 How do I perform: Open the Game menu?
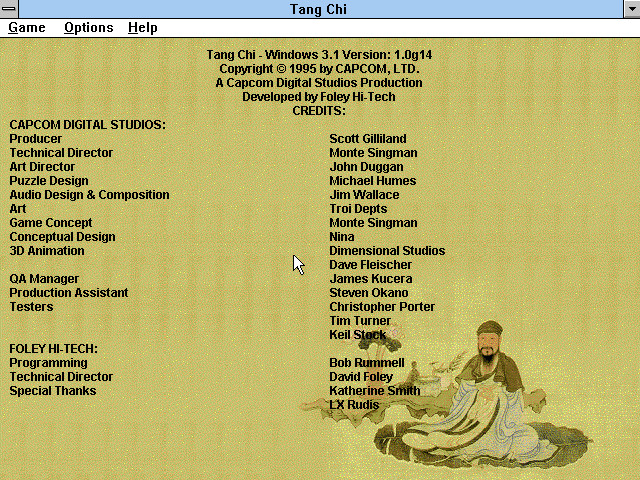pyautogui.click(x=27, y=28)
